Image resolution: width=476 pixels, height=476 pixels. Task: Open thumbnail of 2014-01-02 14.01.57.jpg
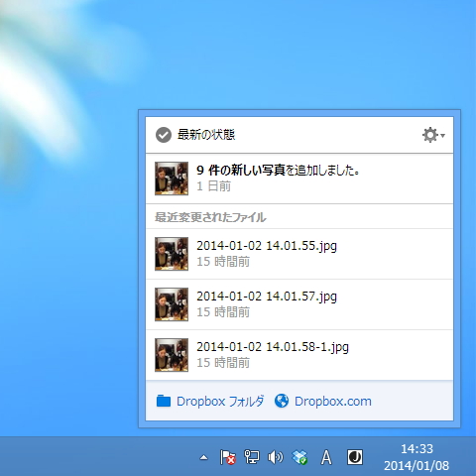(x=172, y=304)
